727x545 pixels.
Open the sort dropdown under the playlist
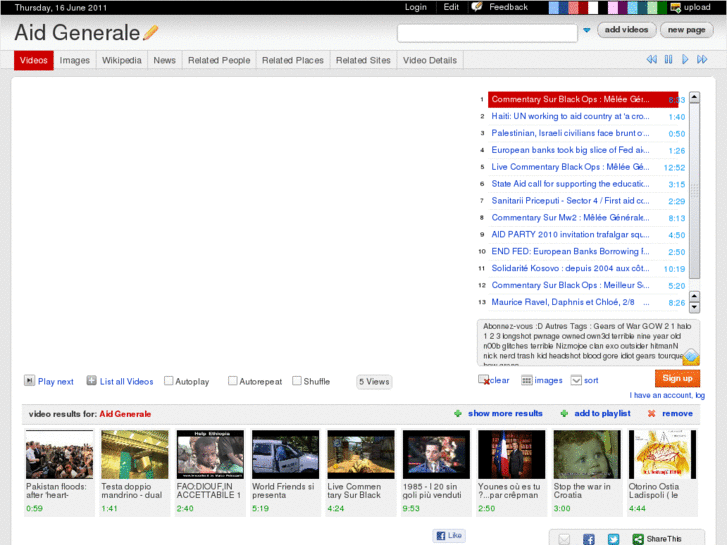click(576, 380)
